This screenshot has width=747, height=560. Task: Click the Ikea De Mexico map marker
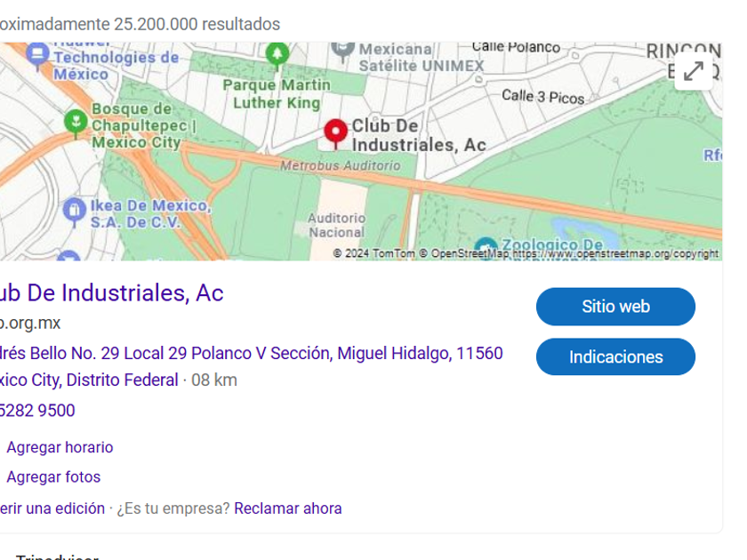(74, 211)
